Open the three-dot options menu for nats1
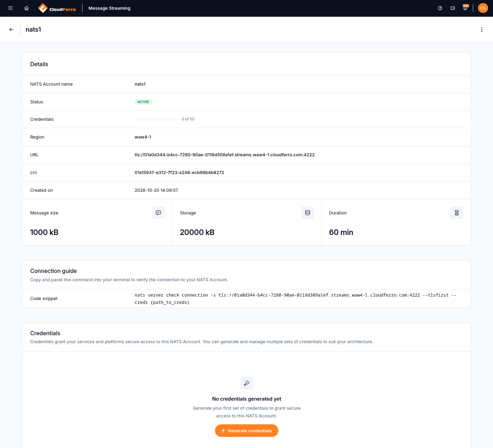493x448 pixels. [482, 30]
